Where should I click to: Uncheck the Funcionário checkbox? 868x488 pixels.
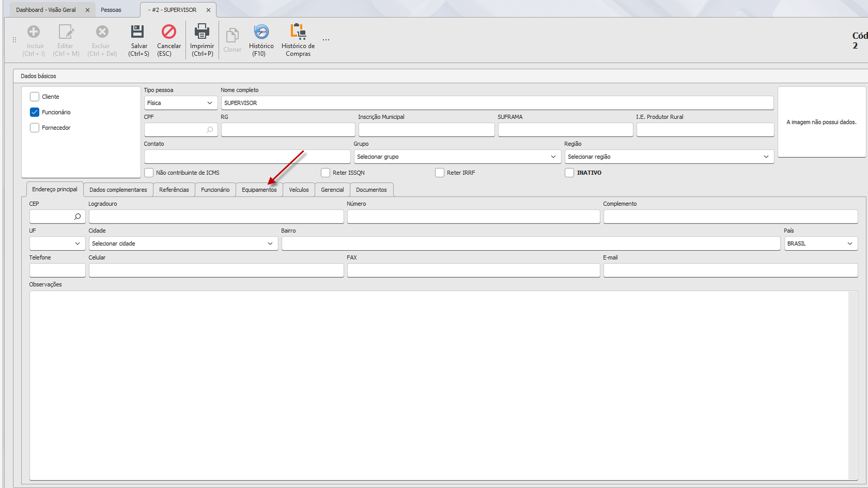point(35,112)
